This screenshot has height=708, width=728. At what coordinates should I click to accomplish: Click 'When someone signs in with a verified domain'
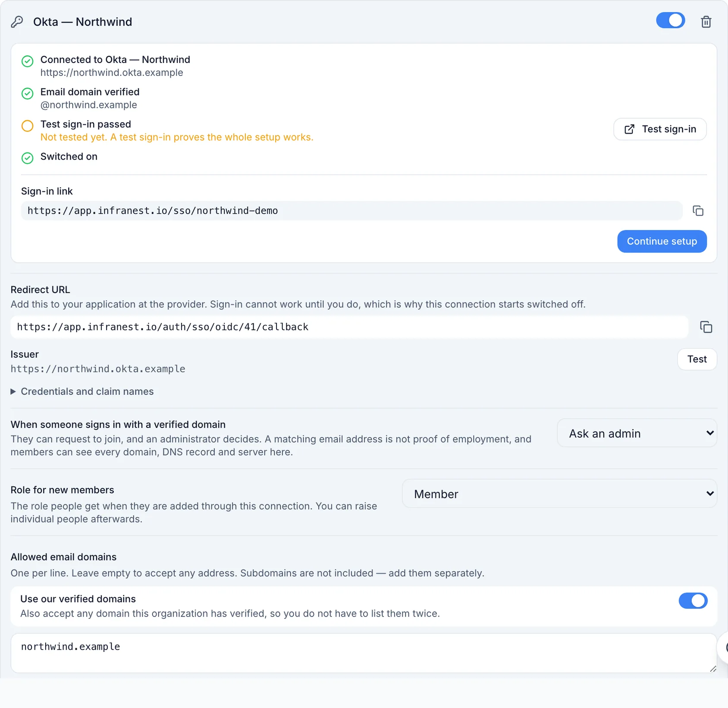pos(118,425)
